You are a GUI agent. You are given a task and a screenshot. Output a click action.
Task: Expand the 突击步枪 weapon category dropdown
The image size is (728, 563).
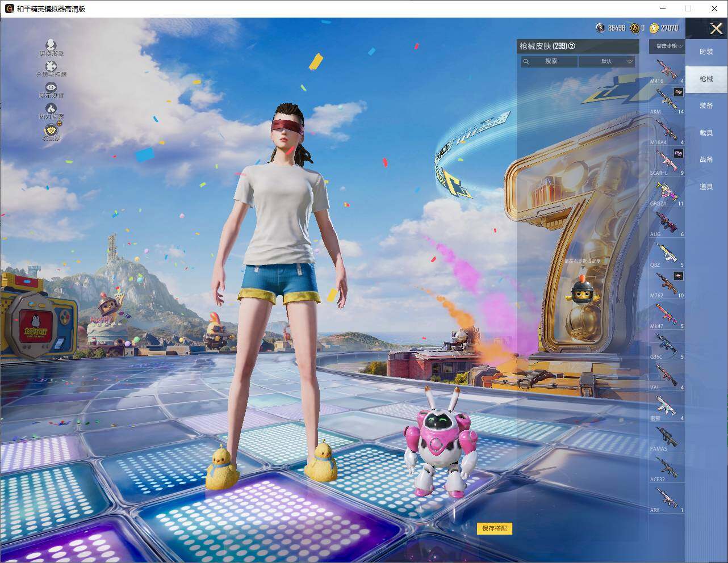pyautogui.click(x=667, y=46)
